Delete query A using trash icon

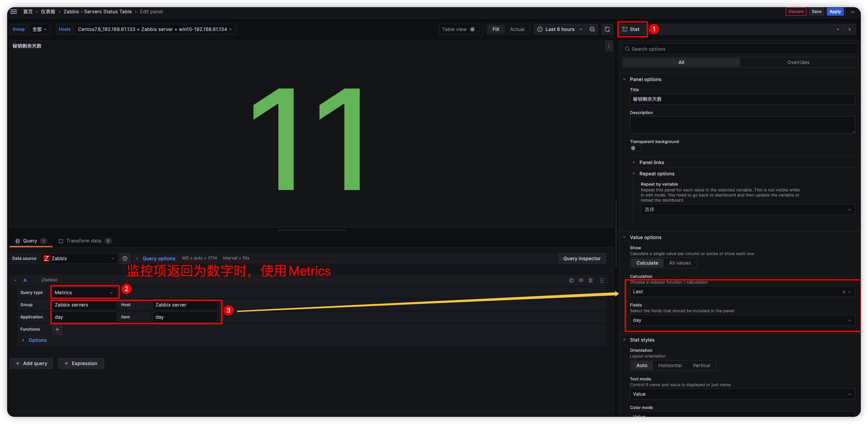pyautogui.click(x=591, y=280)
